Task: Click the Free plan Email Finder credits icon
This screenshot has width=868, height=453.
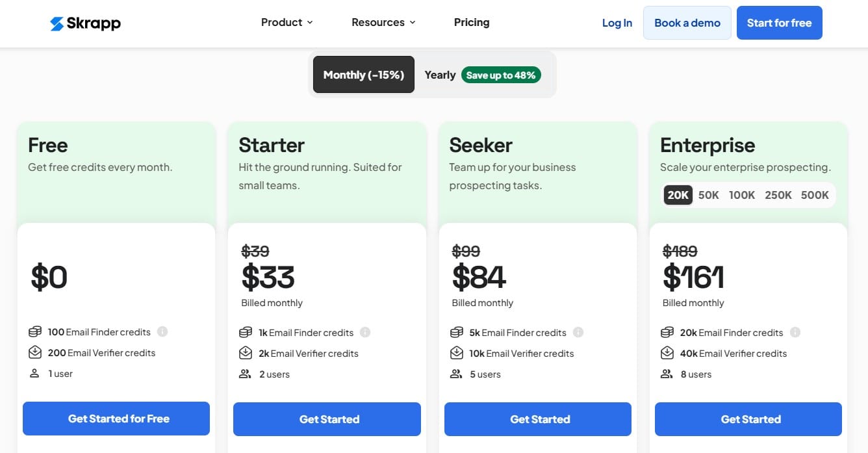Action: click(x=35, y=332)
